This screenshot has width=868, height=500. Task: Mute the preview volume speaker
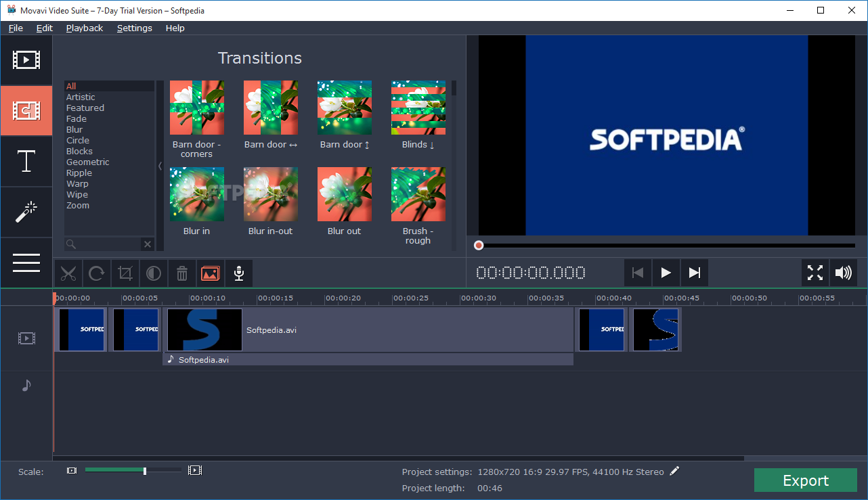pos(843,273)
